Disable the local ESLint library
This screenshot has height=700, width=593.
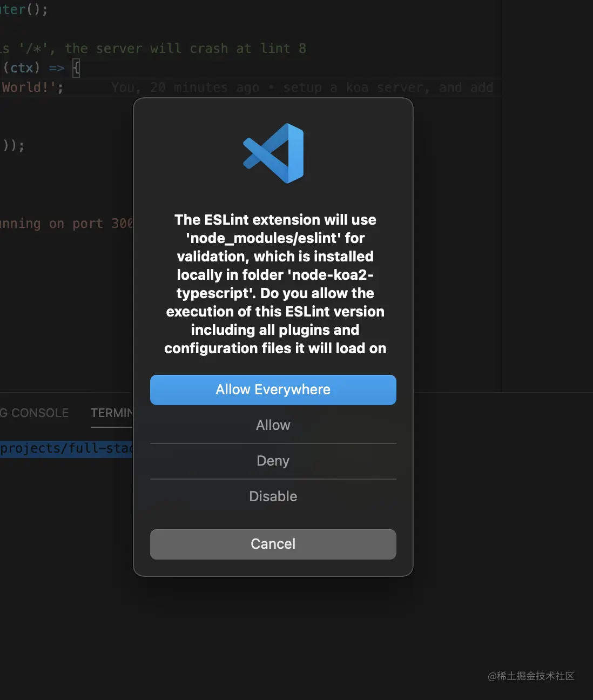pos(273,496)
